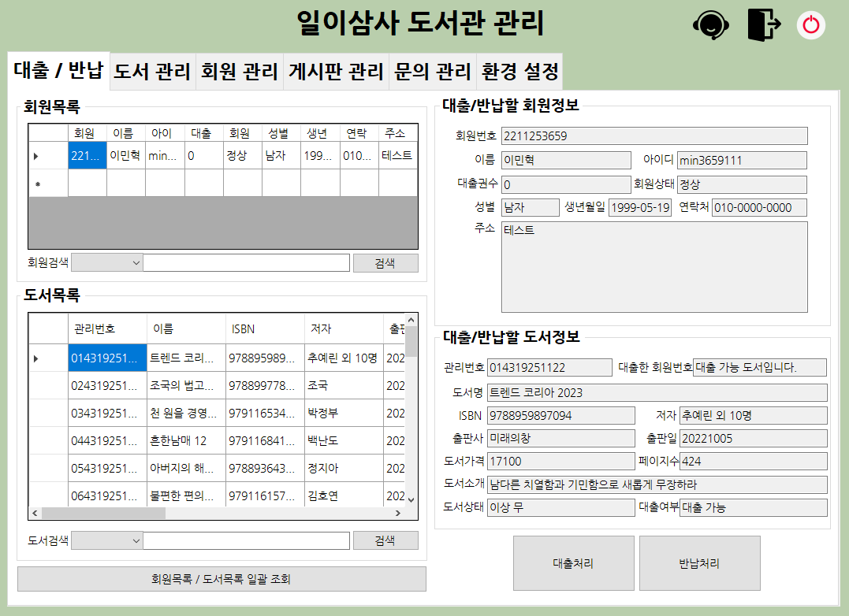Click the member search 검색 button
Screen dimensions: 849x616
(x=385, y=262)
